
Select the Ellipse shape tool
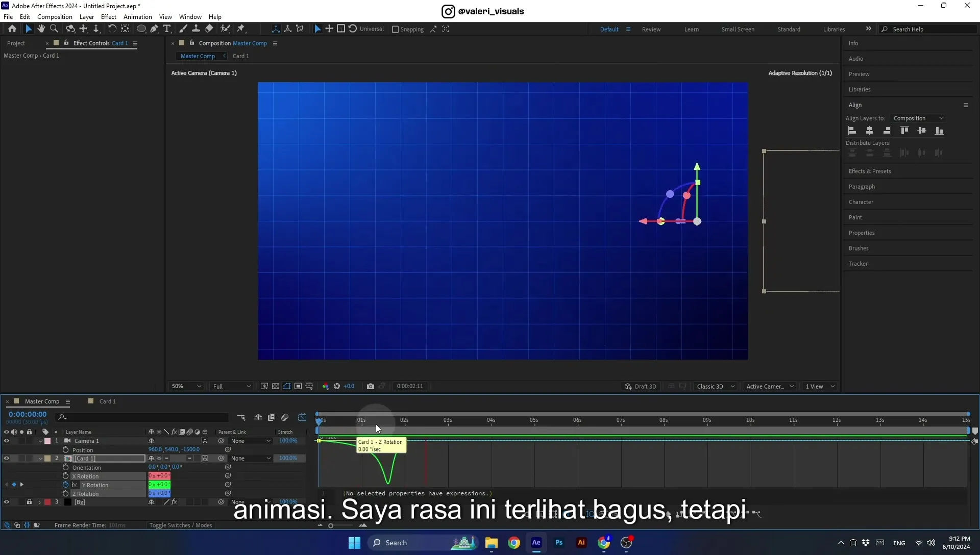(141, 29)
